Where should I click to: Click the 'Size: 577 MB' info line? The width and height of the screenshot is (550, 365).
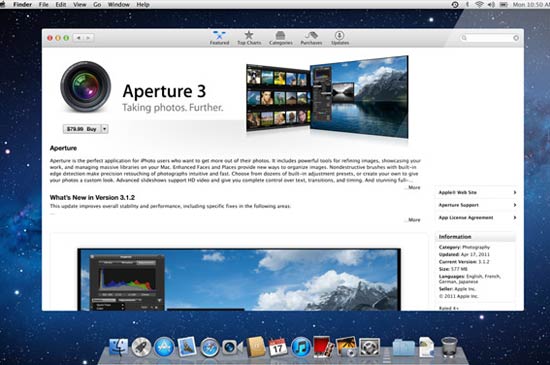pos(453,269)
